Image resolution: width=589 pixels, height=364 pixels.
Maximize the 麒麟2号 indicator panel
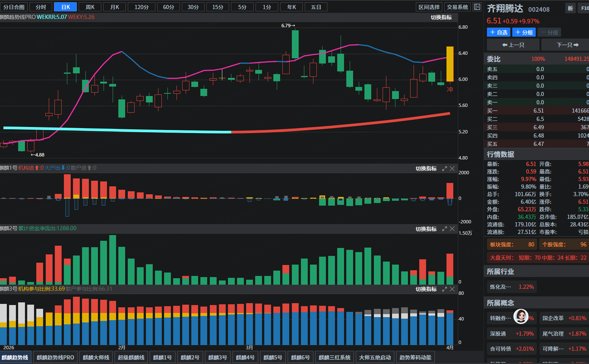(x=445, y=229)
